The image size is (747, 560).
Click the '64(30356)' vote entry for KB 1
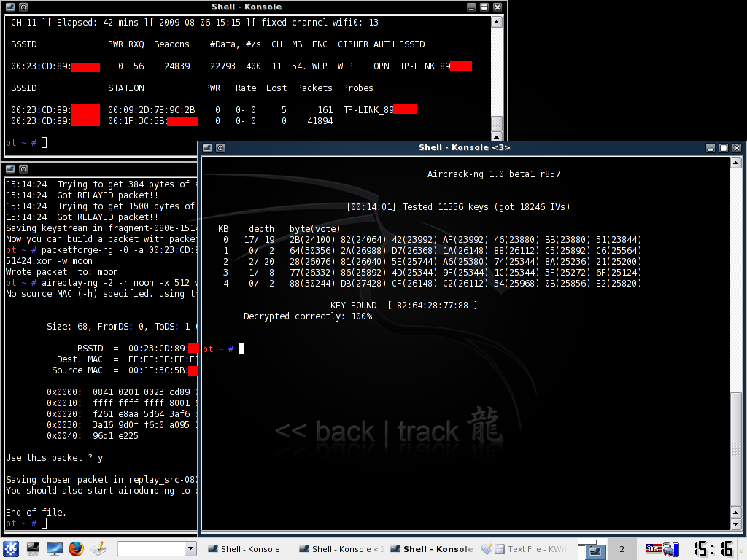(312, 251)
